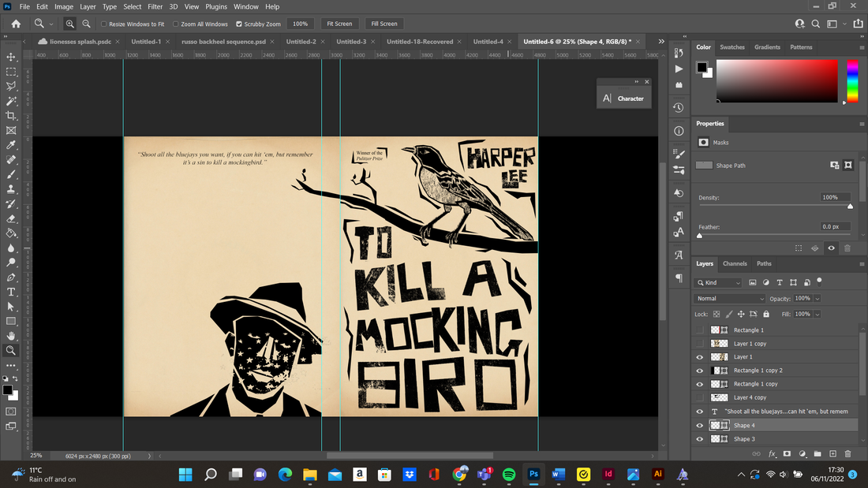Hide the Shape 3 layer
Viewport: 868px width, 488px height.
pos(700,439)
